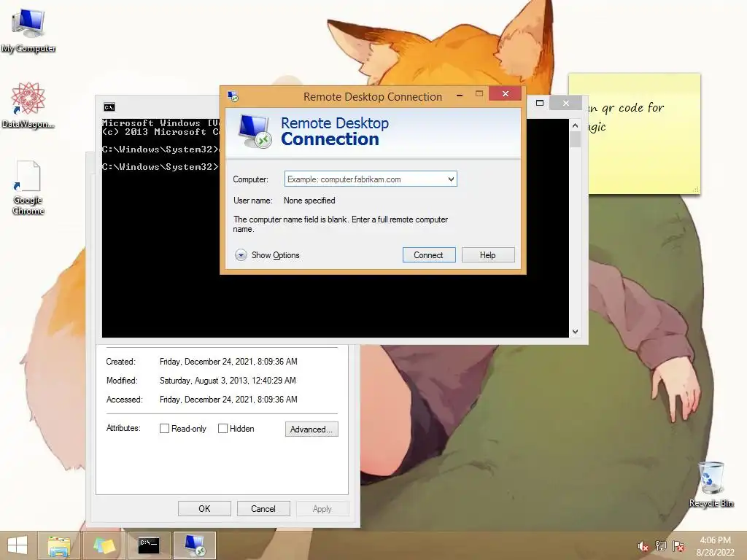Click the Modified date value

(228, 381)
